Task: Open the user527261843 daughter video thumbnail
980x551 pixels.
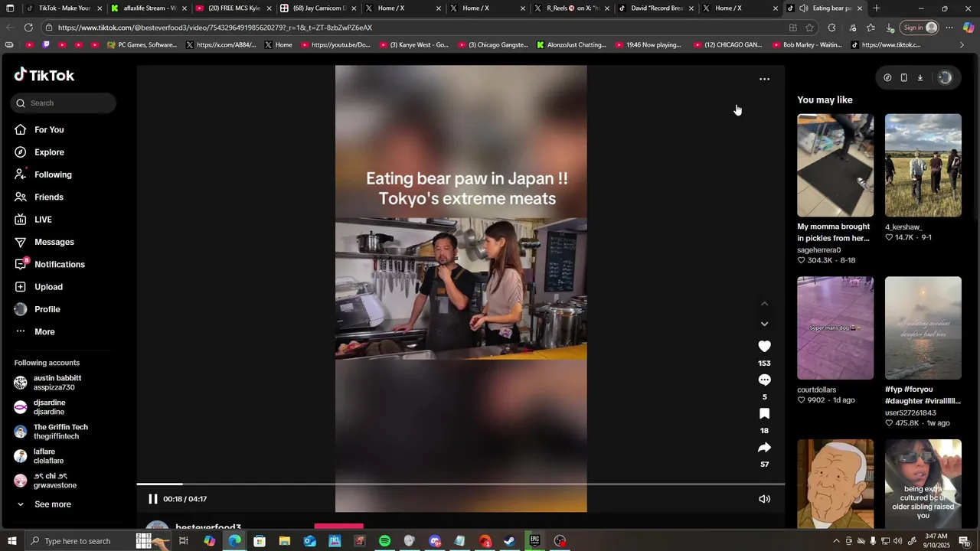Action: pyautogui.click(x=923, y=328)
